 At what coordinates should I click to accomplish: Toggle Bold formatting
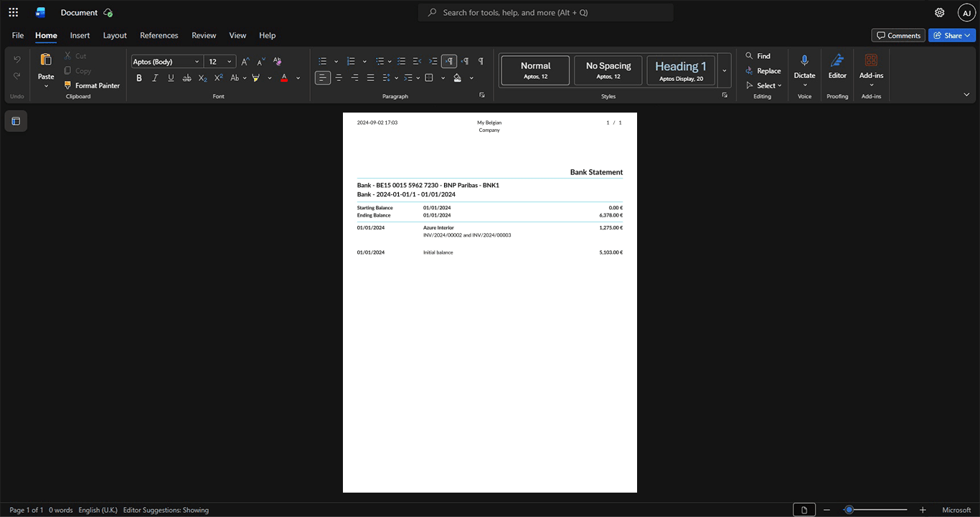(139, 77)
